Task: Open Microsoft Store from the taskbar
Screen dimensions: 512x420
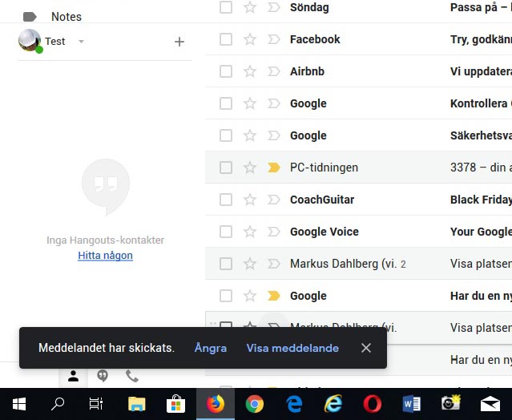Action: coord(176,404)
